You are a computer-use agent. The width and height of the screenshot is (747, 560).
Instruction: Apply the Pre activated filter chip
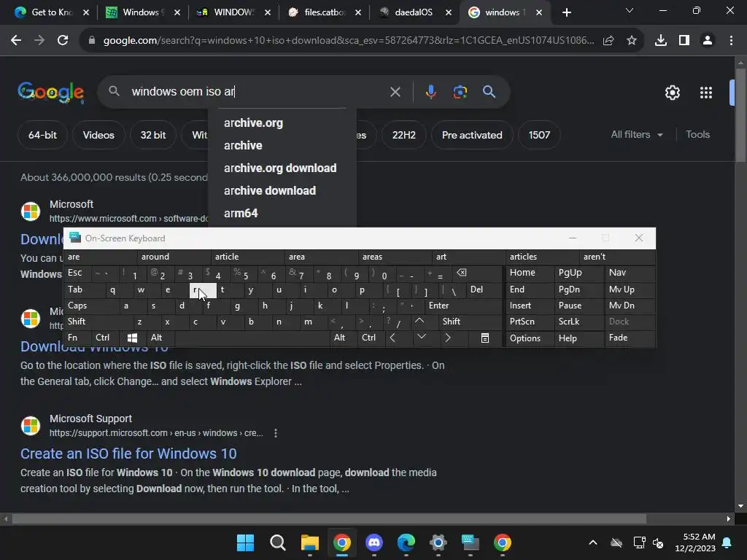pos(472,135)
